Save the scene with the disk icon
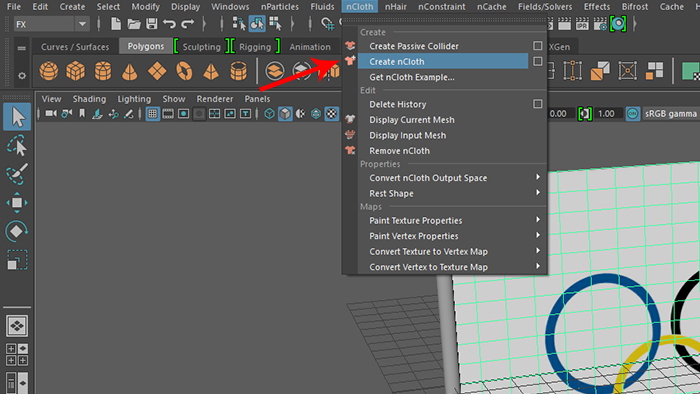The height and width of the screenshot is (394, 700). (151, 24)
